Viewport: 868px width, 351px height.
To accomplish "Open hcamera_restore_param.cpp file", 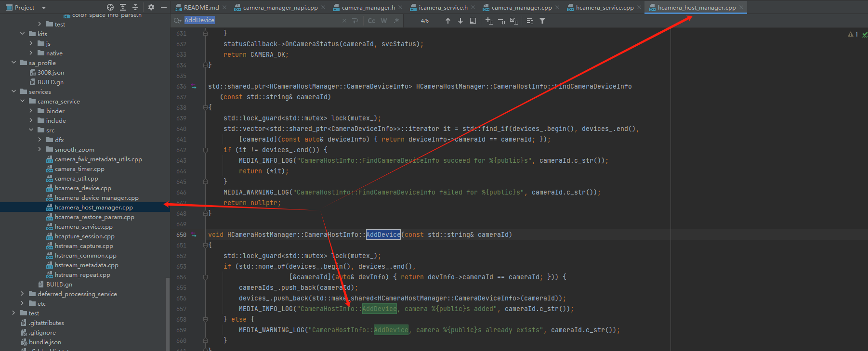I will (x=94, y=217).
